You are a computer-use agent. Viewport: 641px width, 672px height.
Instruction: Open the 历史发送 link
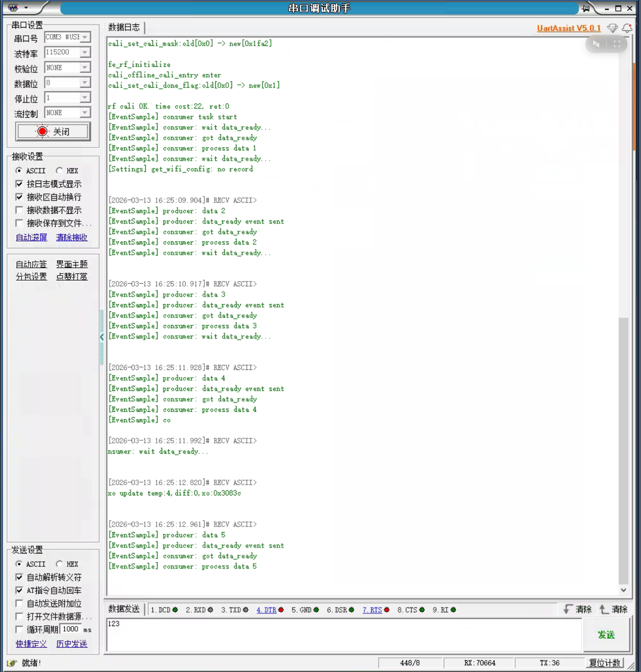pyautogui.click(x=72, y=644)
